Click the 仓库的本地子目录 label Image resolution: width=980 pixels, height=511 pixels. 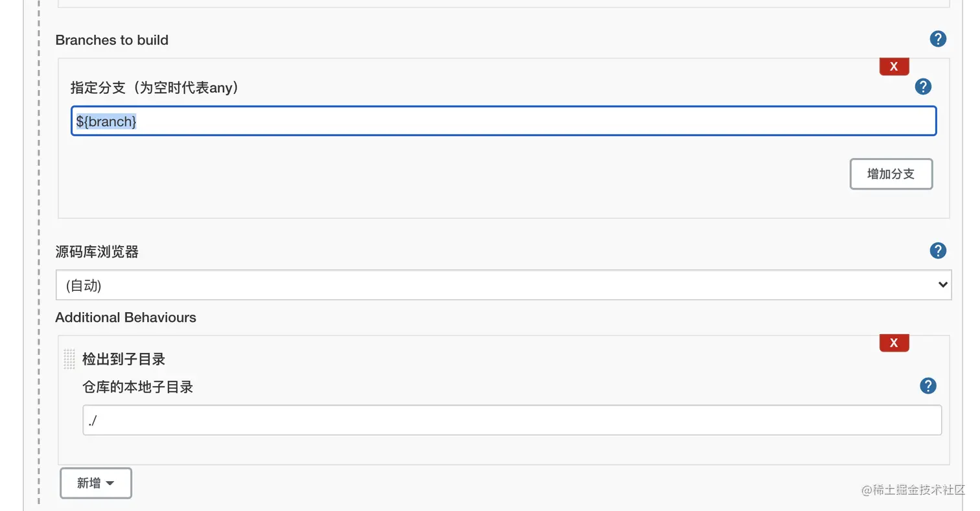coord(137,387)
